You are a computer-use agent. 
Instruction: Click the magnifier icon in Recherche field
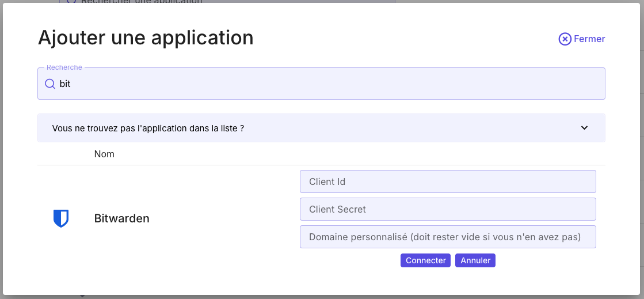pyautogui.click(x=50, y=84)
